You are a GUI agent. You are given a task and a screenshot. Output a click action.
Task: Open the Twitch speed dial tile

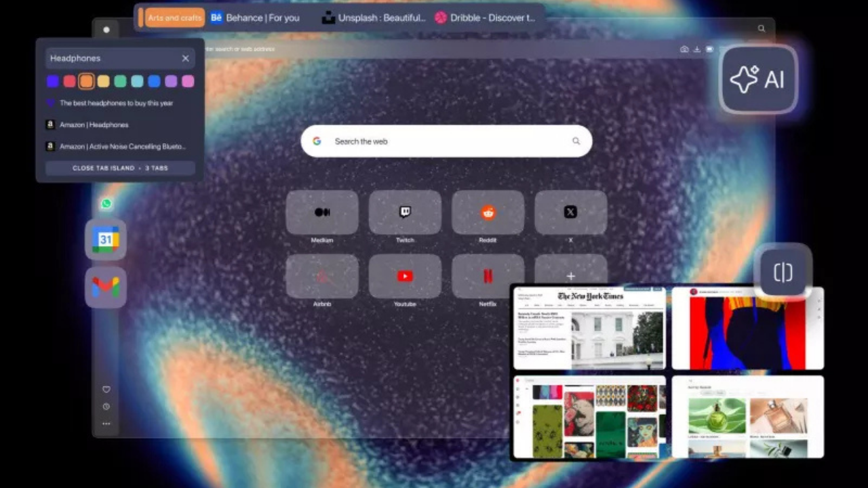click(405, 213)
